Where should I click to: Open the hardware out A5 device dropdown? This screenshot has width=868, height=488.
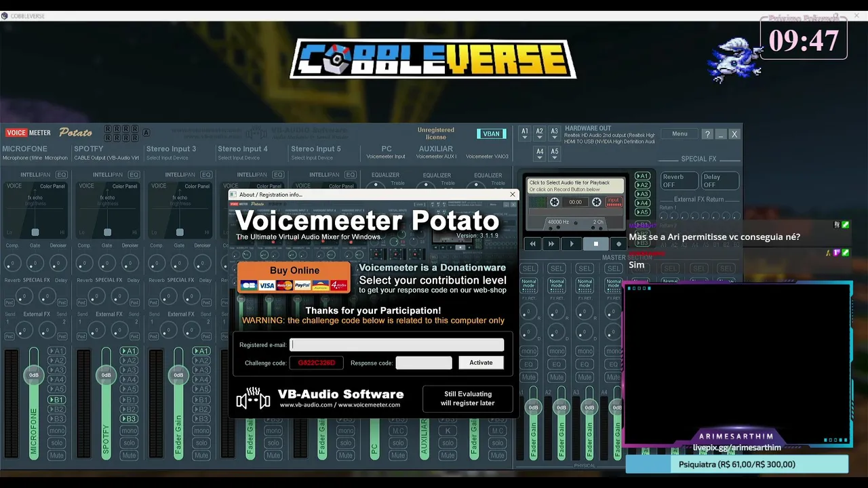pos(554,154)
